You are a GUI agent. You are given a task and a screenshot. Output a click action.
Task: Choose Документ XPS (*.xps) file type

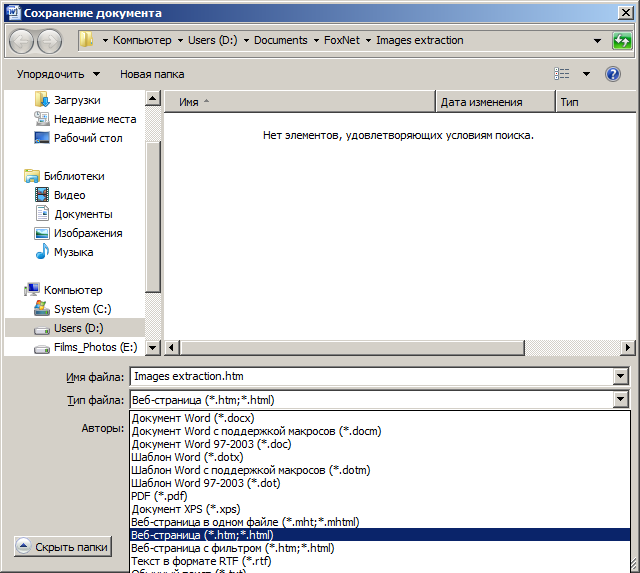(380, 509)
